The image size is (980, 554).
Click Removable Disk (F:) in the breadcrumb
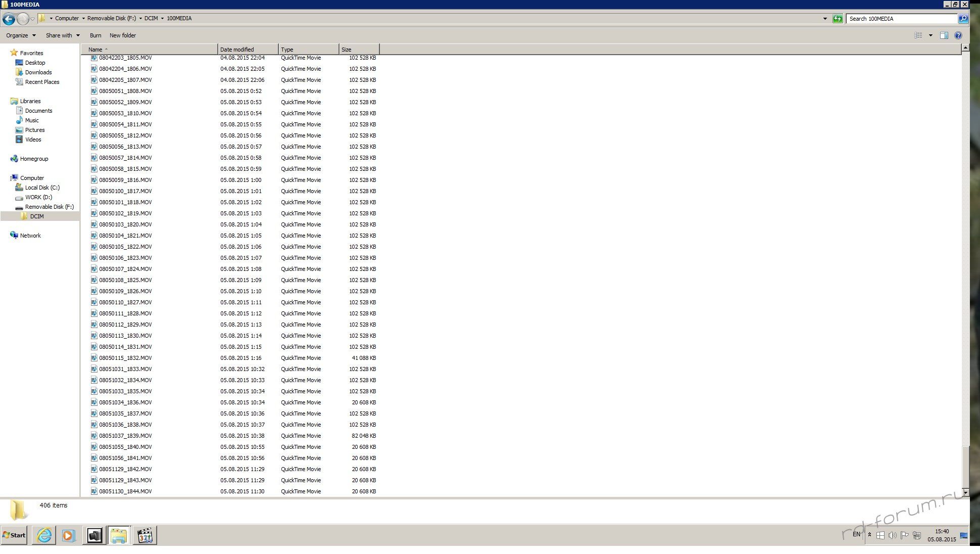[x=112, y=18]
